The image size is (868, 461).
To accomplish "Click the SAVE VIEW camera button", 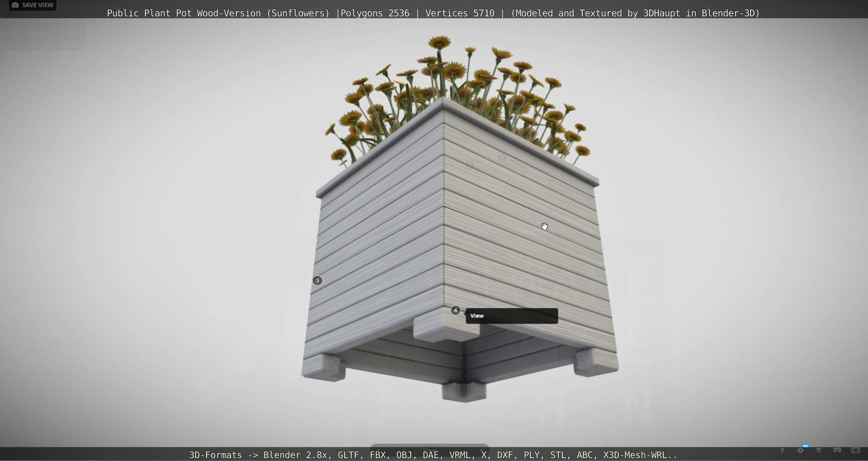I will (32, 5).
